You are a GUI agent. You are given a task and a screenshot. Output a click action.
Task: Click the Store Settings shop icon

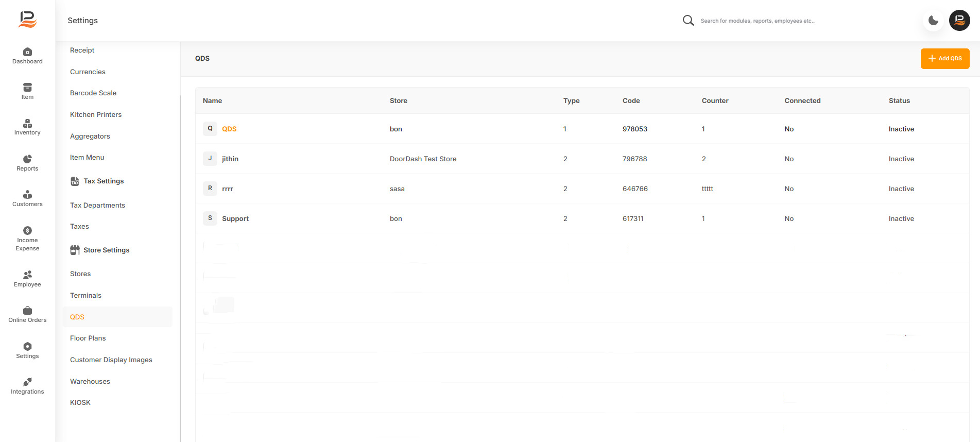(75, 250)
